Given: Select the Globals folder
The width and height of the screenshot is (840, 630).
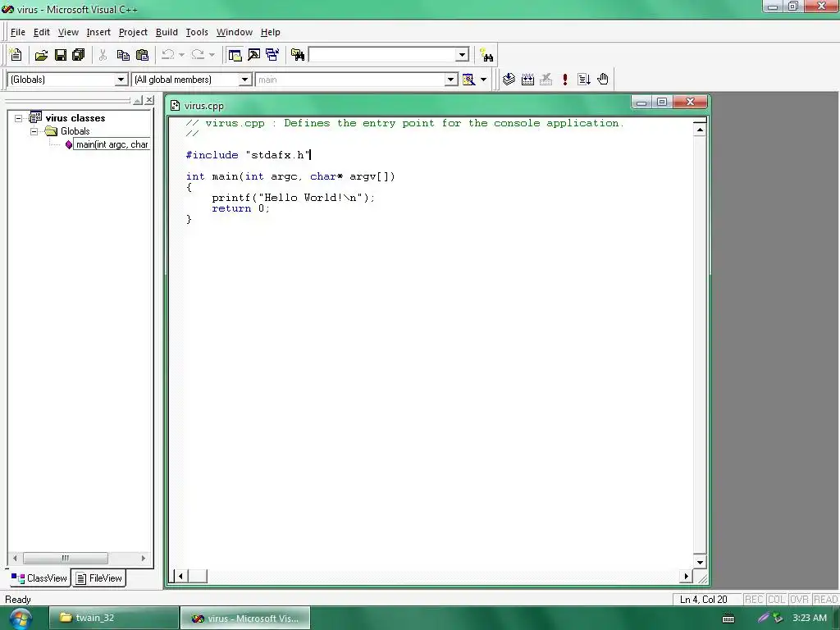Looking at the screenshot, I should click(x=75, y=131).
